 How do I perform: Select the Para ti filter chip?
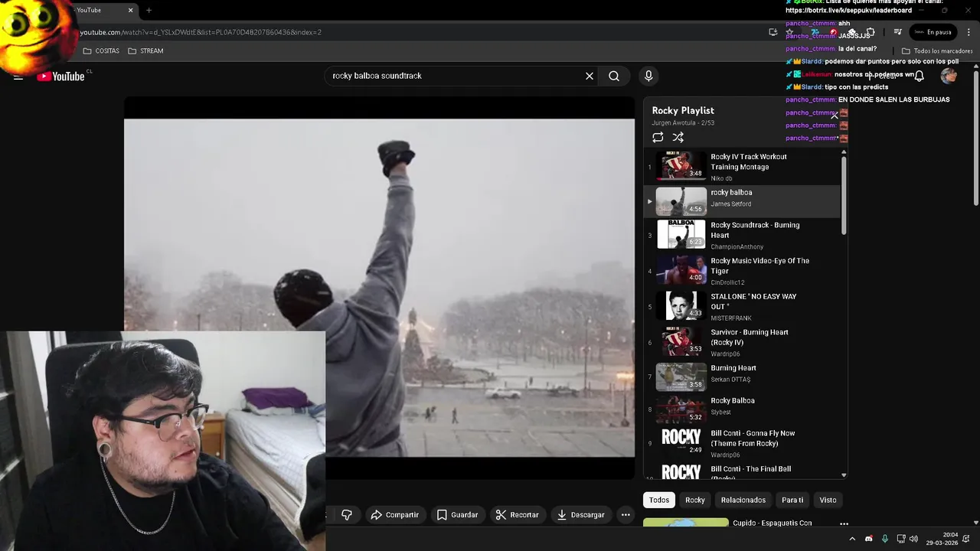[792, 500]
